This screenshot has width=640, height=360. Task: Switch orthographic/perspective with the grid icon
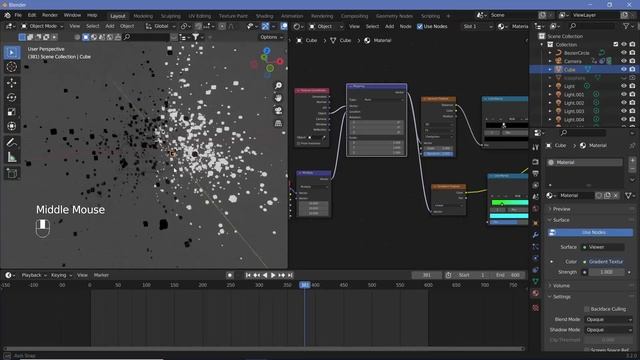click(278, 123)
